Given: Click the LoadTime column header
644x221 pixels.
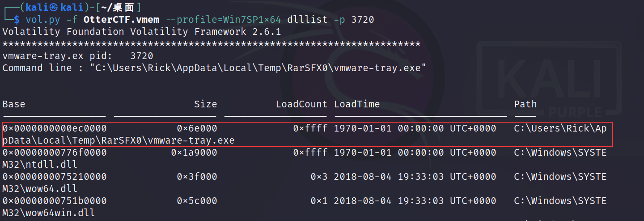Looking at the screenshot, I should tap(357, 104).
